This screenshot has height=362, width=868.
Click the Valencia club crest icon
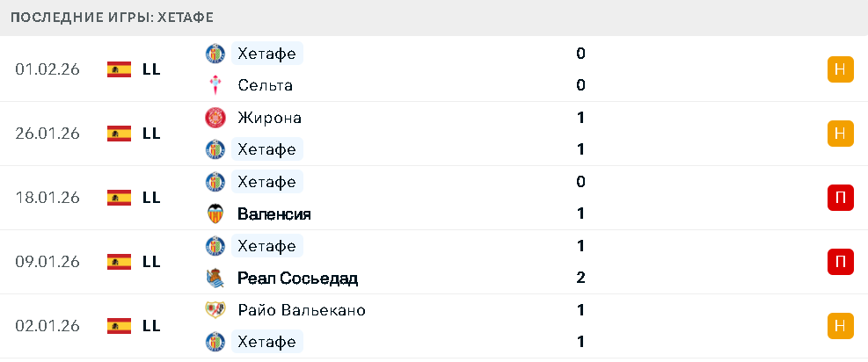215,214
